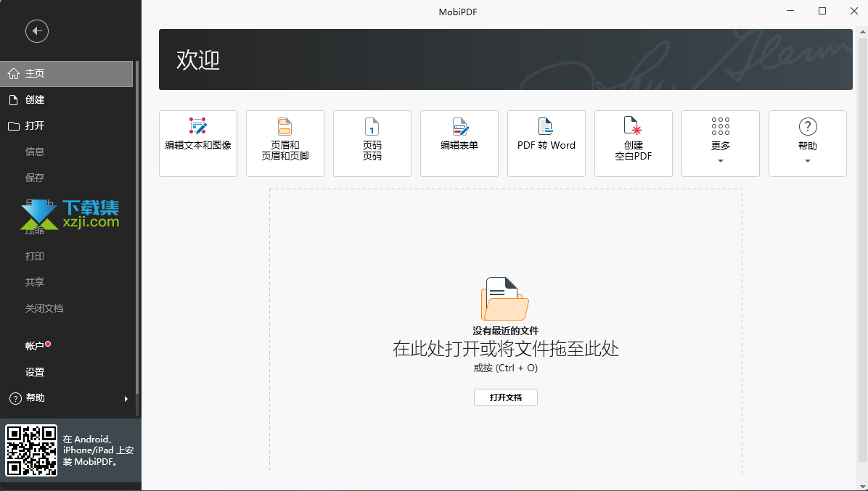Select the 主页 home menu item
Screen dimensions: 868x491
(67, 73)
